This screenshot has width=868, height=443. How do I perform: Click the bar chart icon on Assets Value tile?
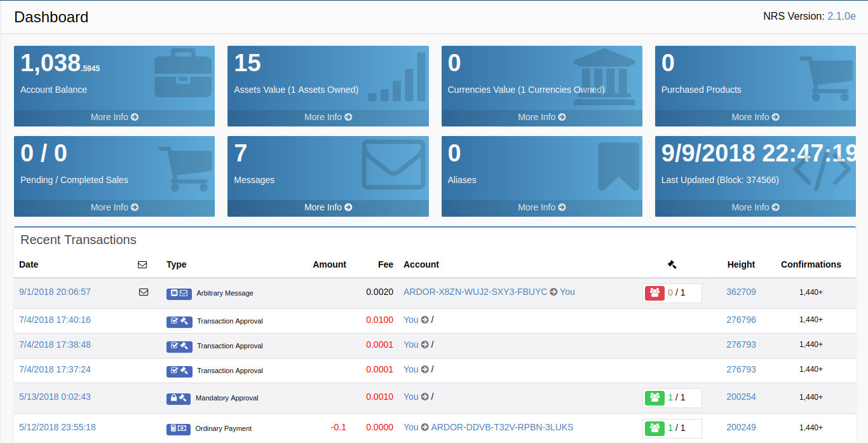point(397,78)
